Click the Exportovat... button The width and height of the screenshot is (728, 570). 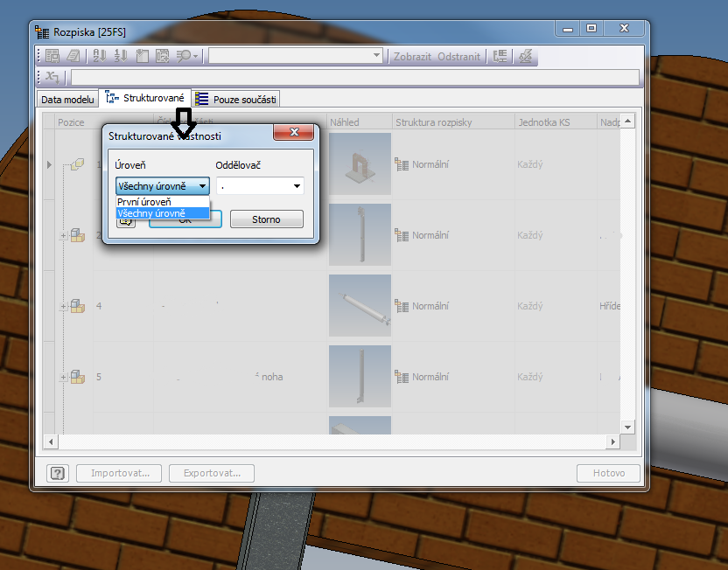click(212, 473)
